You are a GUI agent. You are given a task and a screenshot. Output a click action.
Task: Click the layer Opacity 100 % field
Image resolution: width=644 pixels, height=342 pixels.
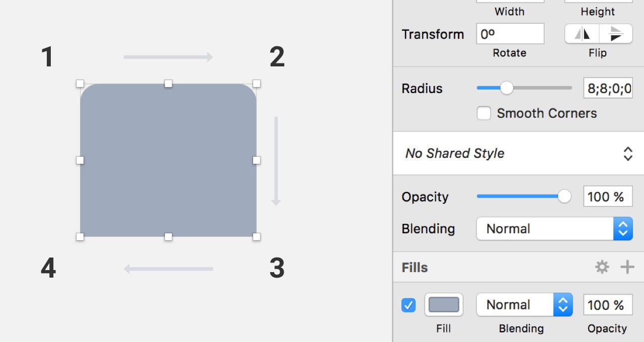[608, 197]
